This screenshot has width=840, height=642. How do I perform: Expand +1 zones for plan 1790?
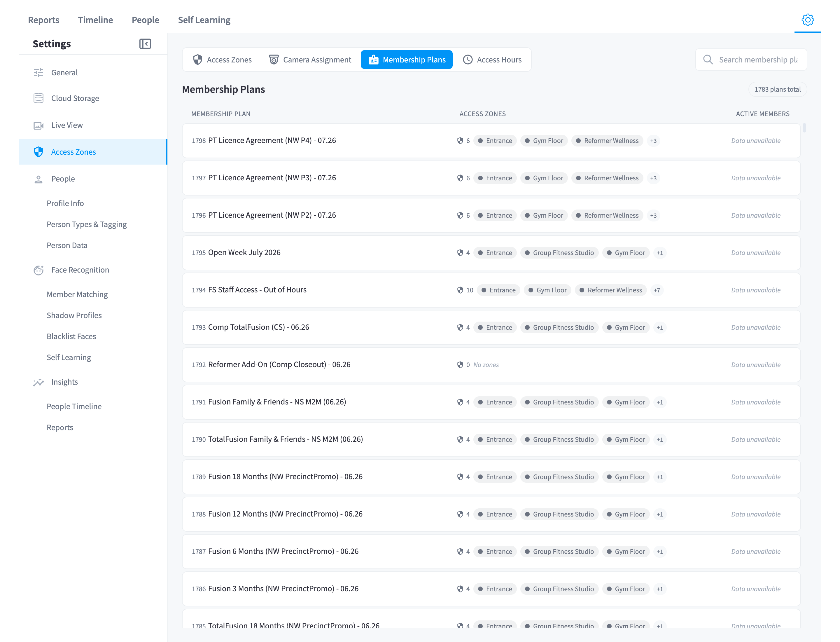pos(660,439)
